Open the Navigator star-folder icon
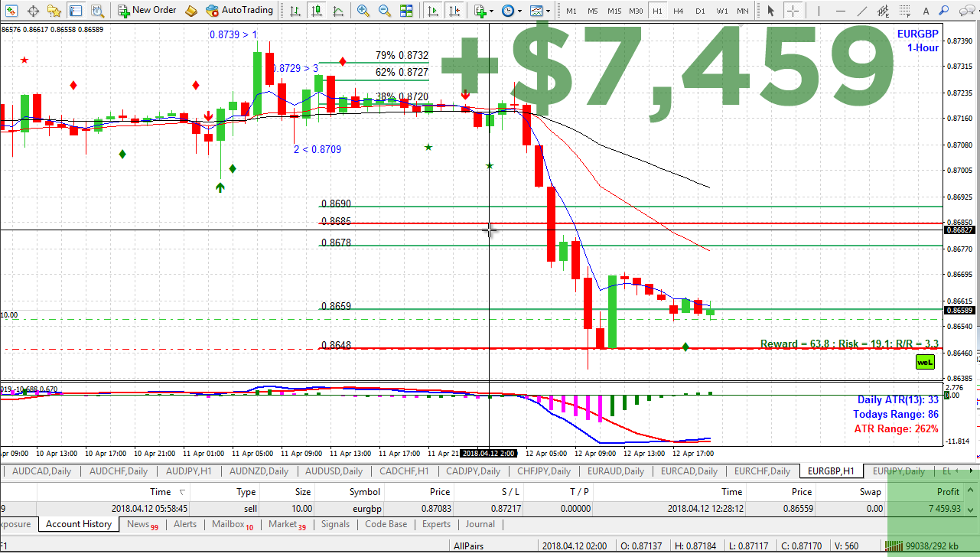 tap(54, 11)
